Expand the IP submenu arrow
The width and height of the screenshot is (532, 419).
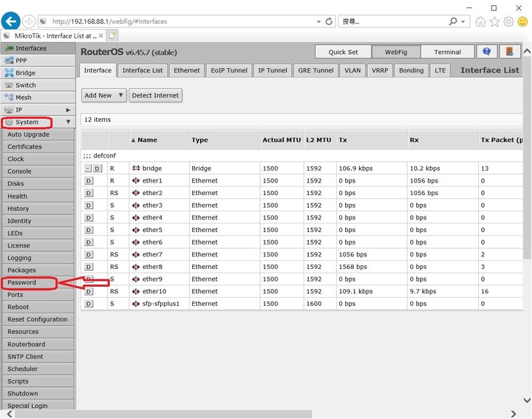(x=68, y=110)
